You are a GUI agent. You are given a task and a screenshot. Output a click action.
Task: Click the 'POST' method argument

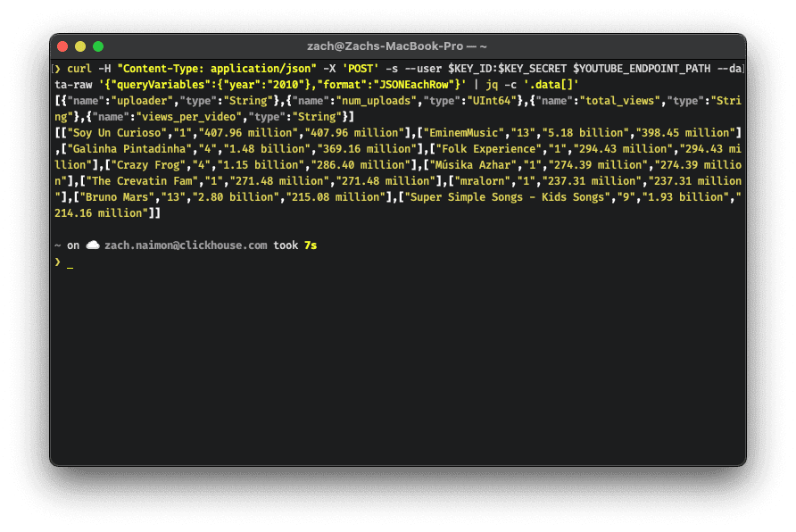[361, 69]
